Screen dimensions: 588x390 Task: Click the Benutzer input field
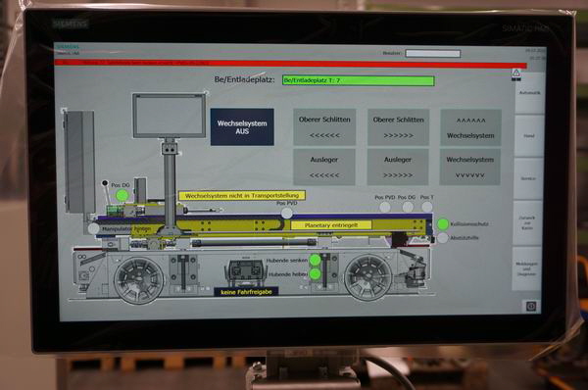pyautogui.click(x=433, y=54)
